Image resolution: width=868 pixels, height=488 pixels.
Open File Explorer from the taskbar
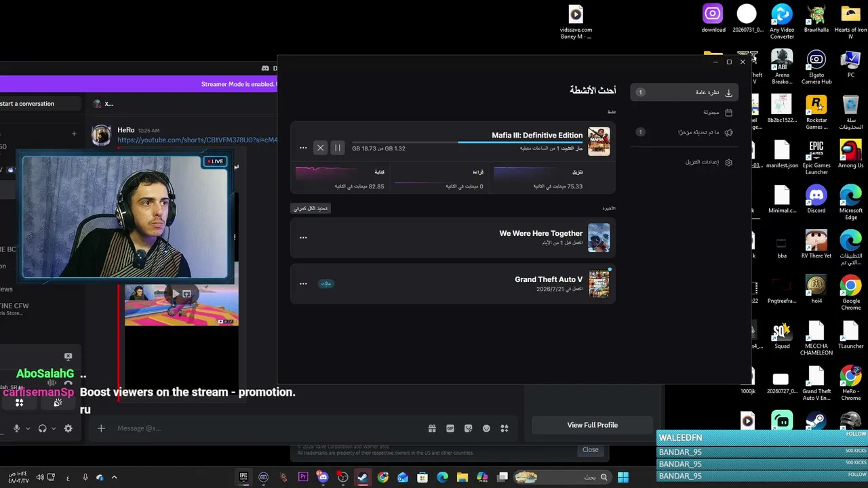coord(462,477)
